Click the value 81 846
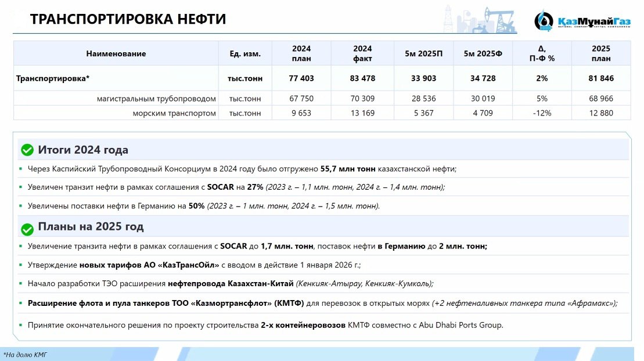This screenshot has width=644, height=361. [x=601, y=78]
